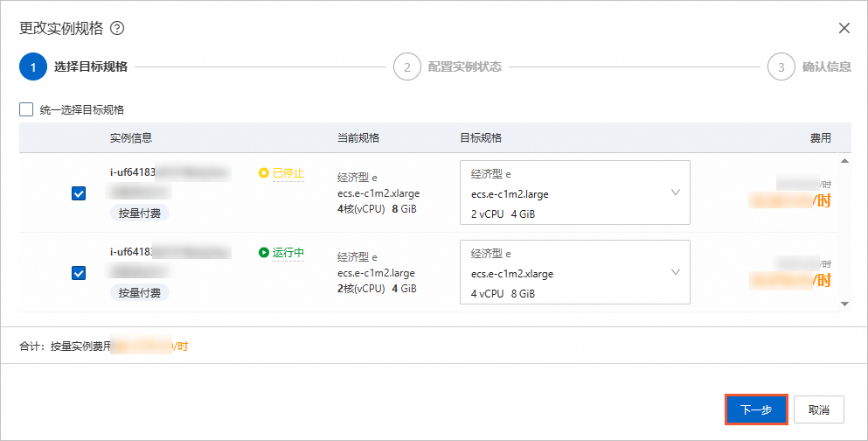Viewport: 868px width, 441px height.
Task: Close the 更改实例规格 dialog
Action: (844, 28)
